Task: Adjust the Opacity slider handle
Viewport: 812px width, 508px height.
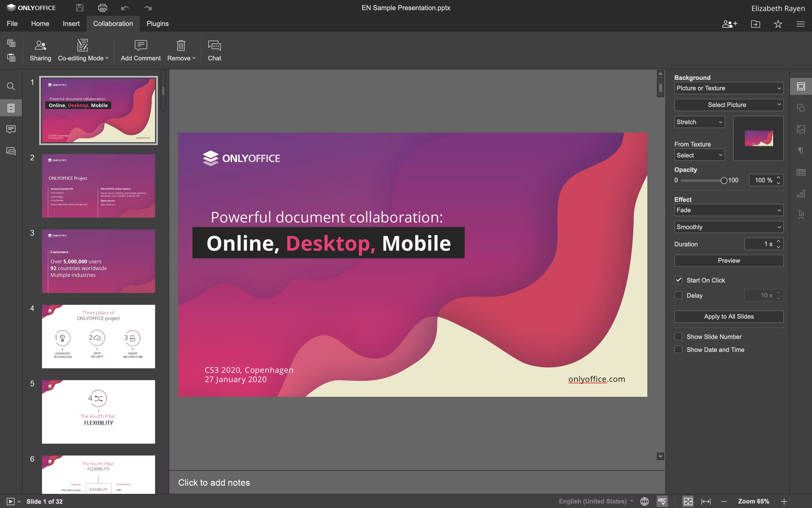Action: (x=724, y=180)
